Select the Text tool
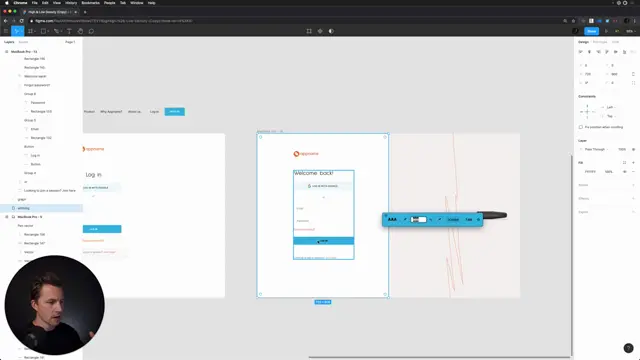640x360 pixels. (x=69, y=31)
